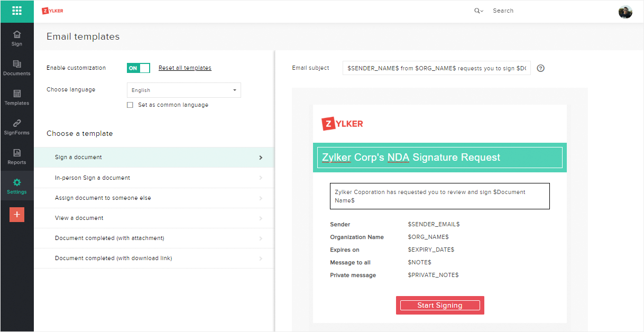Click the NDA Signature Request header banner
Screen dimensions: 644x332
click(x=439, y=158)
